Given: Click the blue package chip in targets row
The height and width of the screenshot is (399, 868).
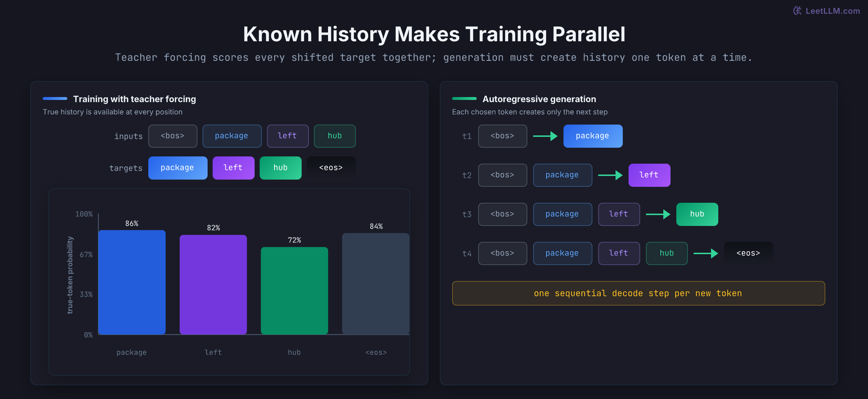Looking at the screenshot, I should 178,168.
